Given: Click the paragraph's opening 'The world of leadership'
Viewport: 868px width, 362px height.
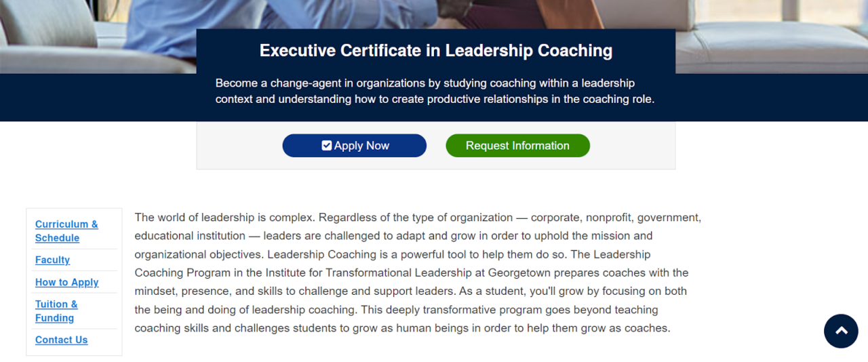Looking at the screenshot, I should (x=194, y=218).
